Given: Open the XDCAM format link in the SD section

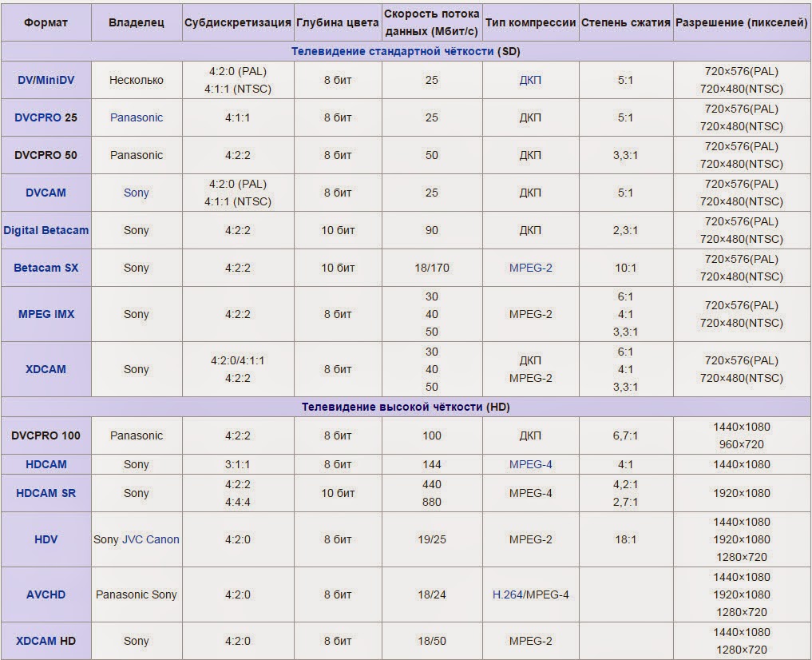Looking at the screenshot, I should 46,369.
